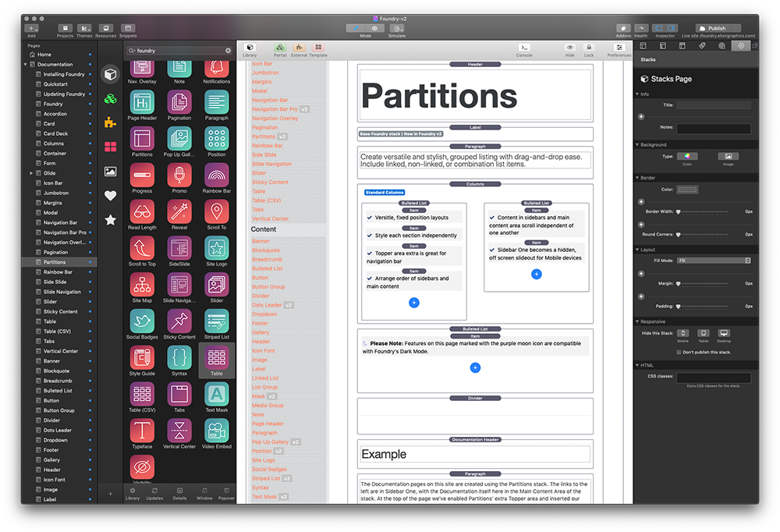Switch to the Updates tab in library footer
Viewport: 780px width, 532px height.
point(154,494)
